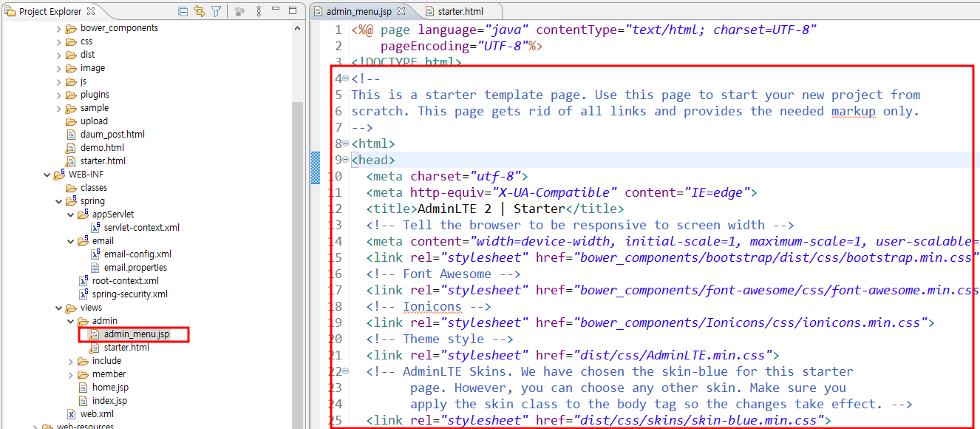
Task: Close the admin_menu.jsp editor tab
Action: (x=401, y=11)
